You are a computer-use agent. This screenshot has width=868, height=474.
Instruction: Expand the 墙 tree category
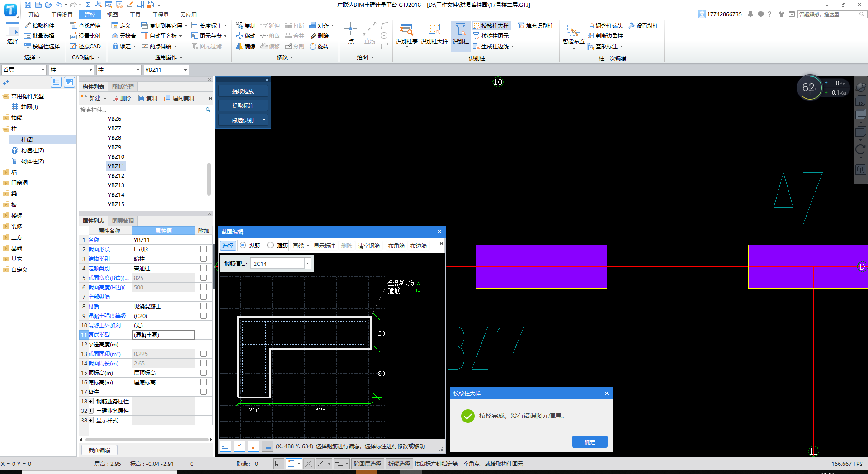click(x=6, y=172)
